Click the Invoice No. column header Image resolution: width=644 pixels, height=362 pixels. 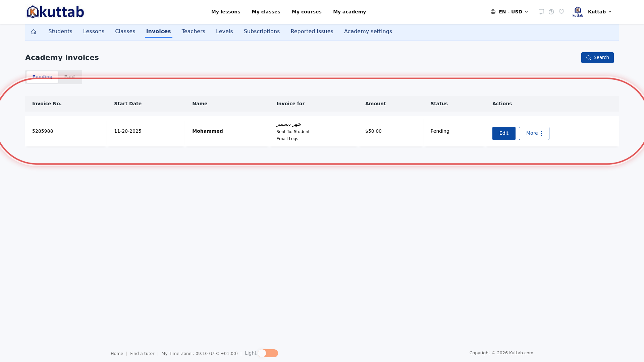(47, 104)
